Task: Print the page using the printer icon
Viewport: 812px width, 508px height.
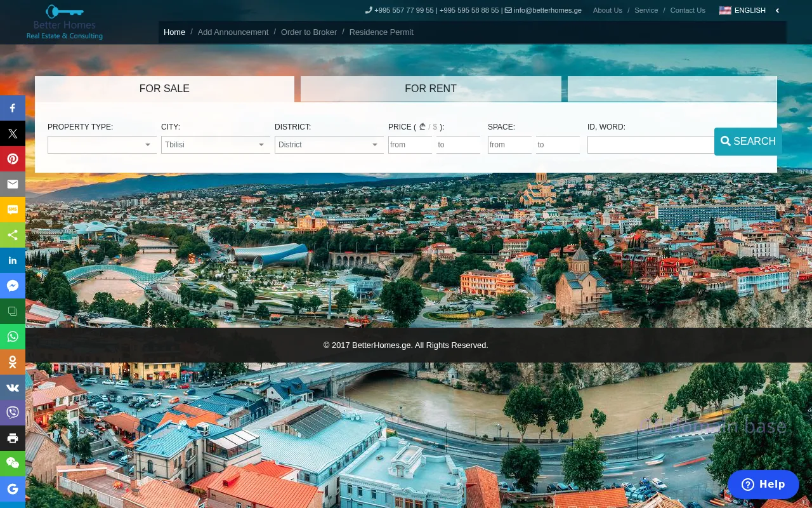Action: coord(13,438)
